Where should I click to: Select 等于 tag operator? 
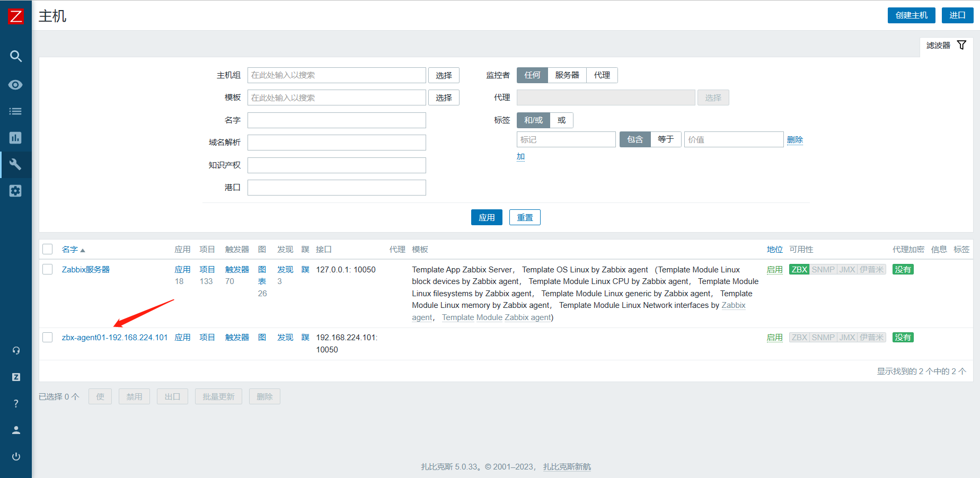(x=666, y=139)
